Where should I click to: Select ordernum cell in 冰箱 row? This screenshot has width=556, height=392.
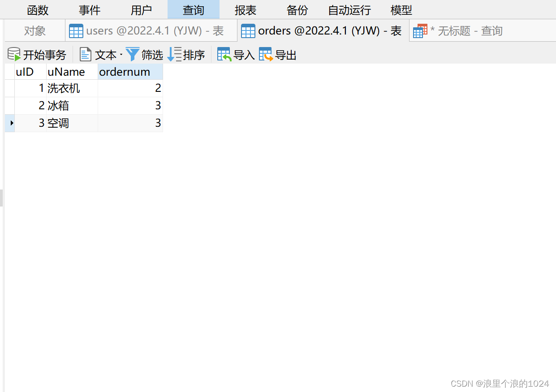[130, 106]
